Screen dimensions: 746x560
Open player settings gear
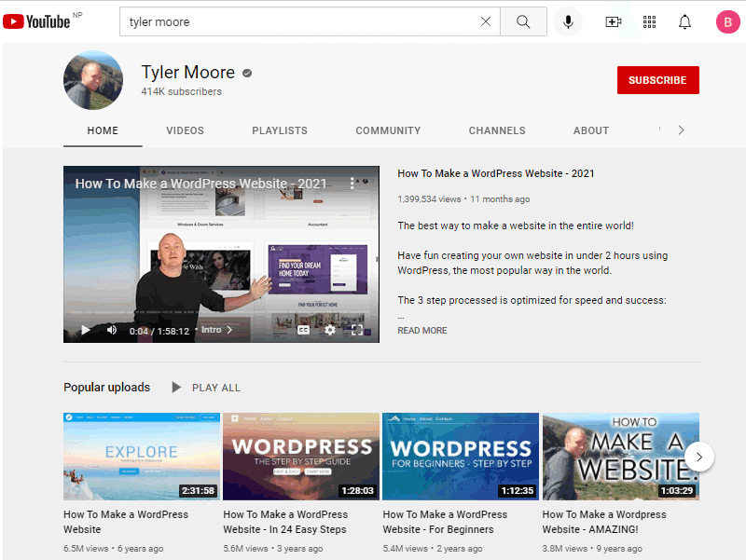click(330, 330)
